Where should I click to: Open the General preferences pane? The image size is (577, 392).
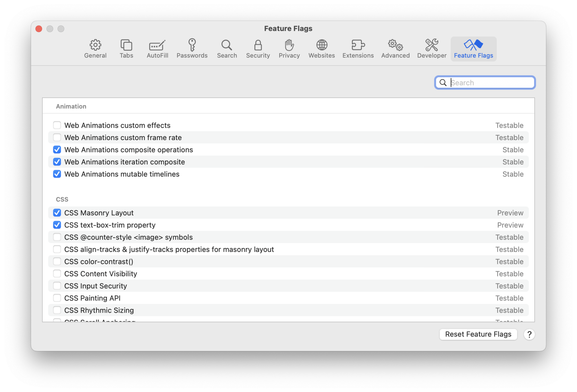click(x=95, y=49)
